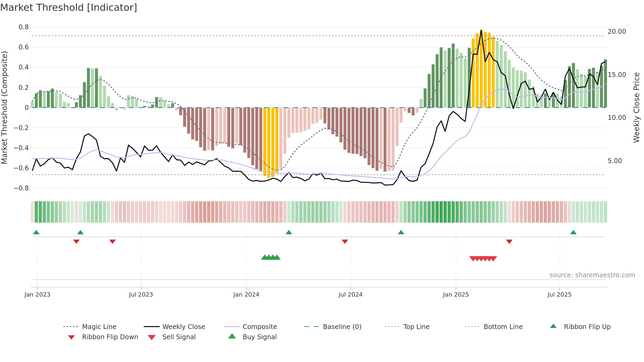Image resolution: width=644 pixels, height=362 pixels.
Task: Click the Market Threshold (Composite) axis title
Action: [x=4, y=108]
